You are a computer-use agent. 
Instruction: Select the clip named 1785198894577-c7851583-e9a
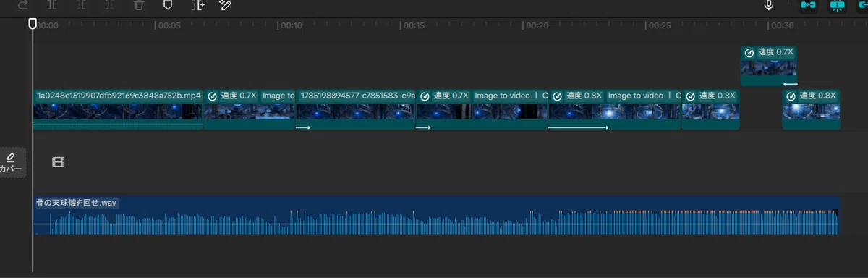356,110
